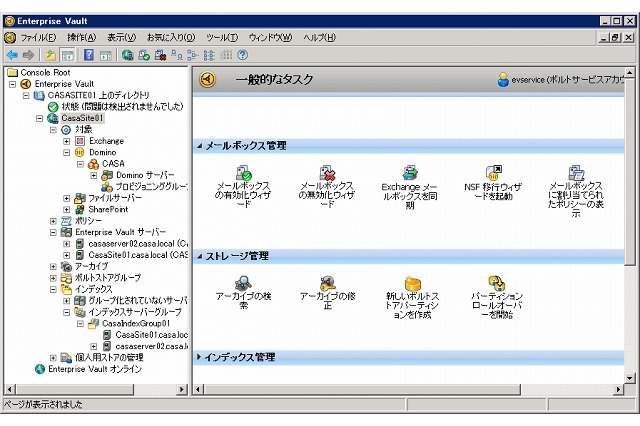Screen dimensions: 640x426
Task: Select the CasaSite01 site node
Action: [82, 118]
